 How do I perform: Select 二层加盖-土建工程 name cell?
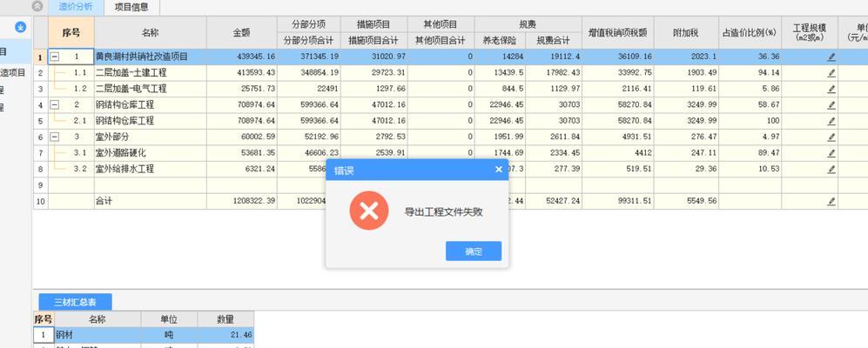point(150,72)
